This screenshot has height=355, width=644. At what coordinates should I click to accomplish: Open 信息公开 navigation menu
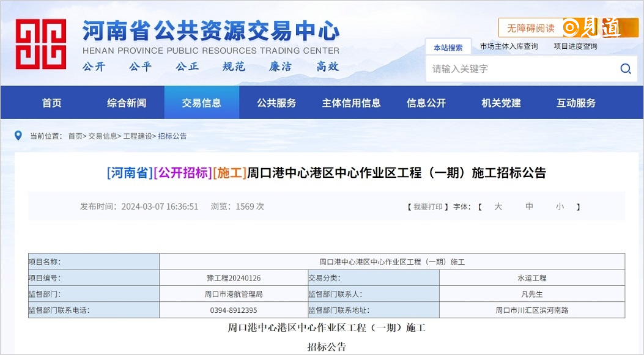click(x=426, y=103)
